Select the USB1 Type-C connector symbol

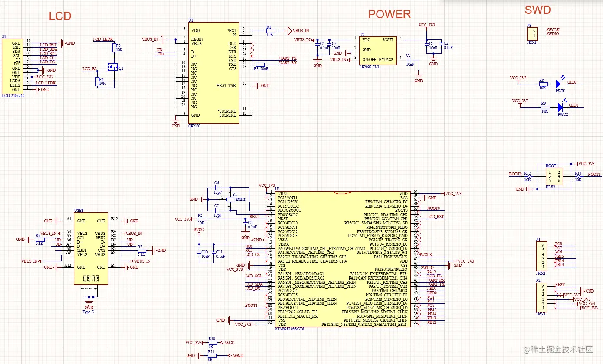(x=91, y=248)
